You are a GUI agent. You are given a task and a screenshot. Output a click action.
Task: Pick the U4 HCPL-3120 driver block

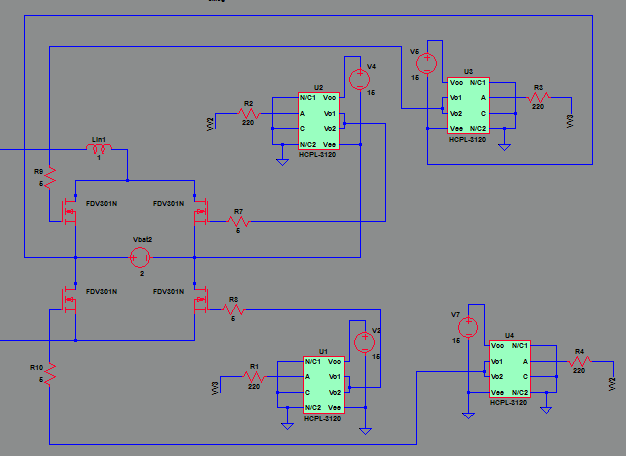tap(509, 368)
